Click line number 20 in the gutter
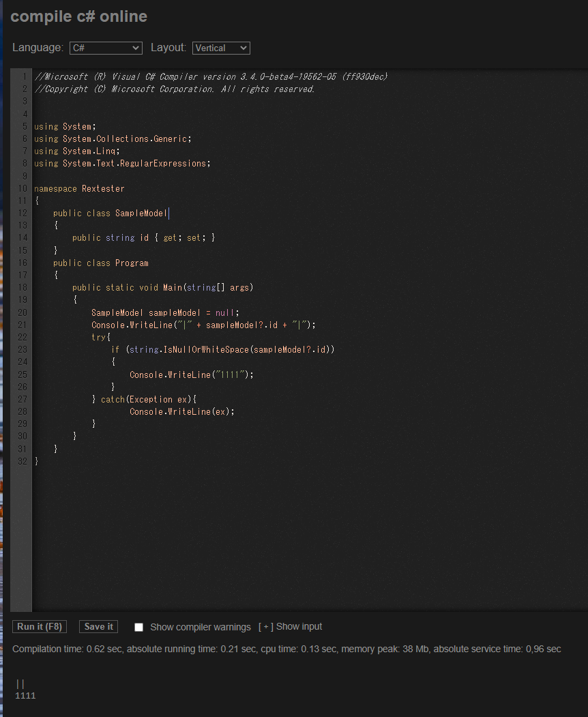588x717 pixels. pyautogui.click(x=23, y=312)
